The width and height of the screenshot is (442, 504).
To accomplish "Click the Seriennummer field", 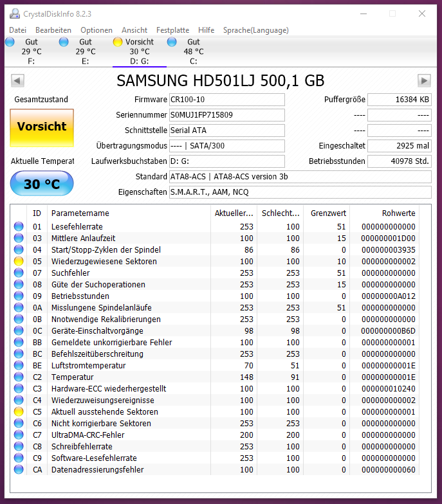I will click(x=226, y=115).
